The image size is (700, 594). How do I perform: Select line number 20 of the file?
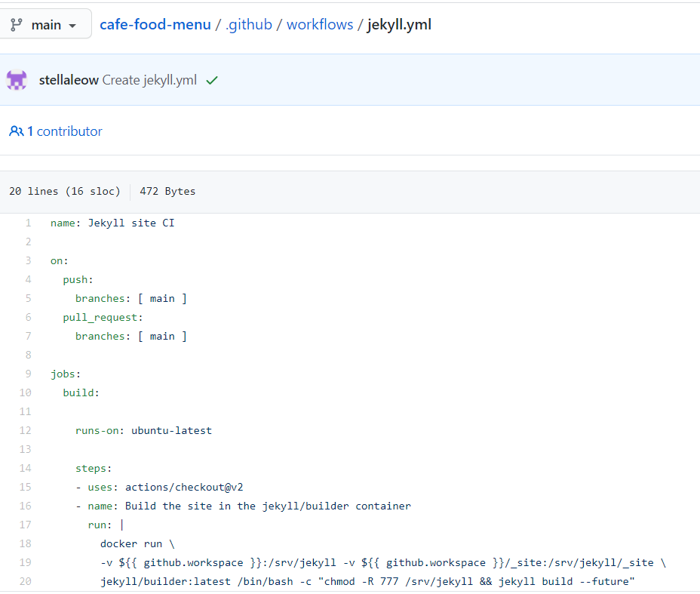coord(25,581)
